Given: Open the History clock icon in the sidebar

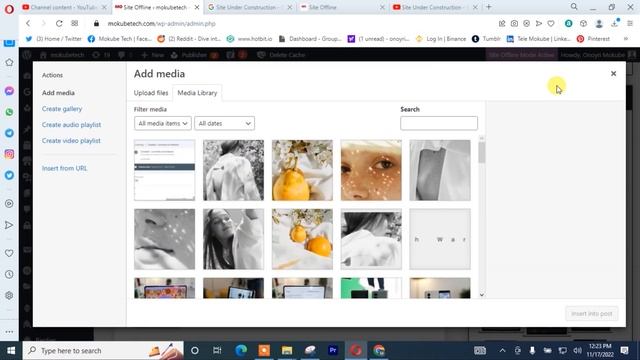Looking at the screenshot, I should click(x=9, y=274).
